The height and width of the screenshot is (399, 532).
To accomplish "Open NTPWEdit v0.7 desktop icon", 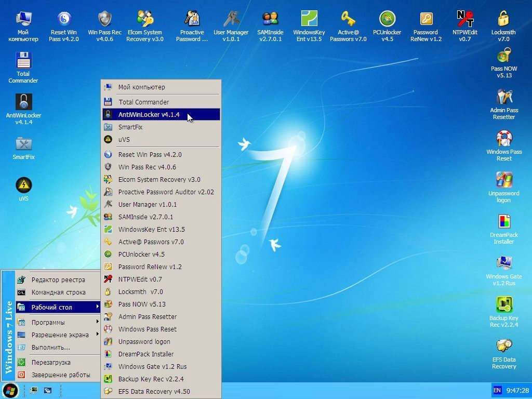I will 465,26.
